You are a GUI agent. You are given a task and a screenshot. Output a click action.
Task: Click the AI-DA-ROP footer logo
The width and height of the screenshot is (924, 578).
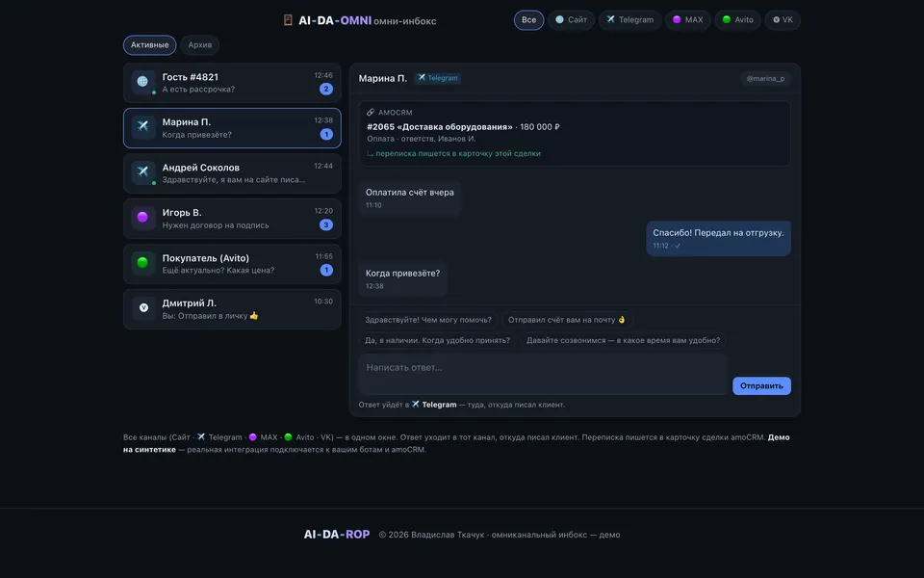point(337,535)
